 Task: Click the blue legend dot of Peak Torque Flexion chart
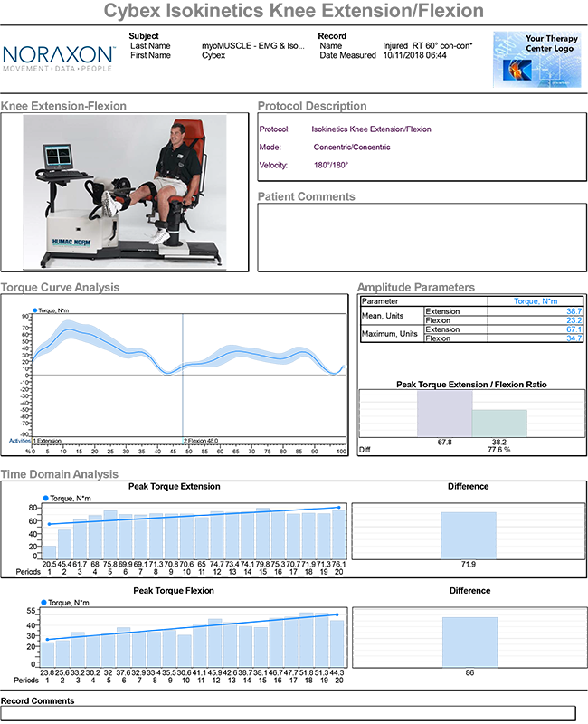[x=43, y=603]
